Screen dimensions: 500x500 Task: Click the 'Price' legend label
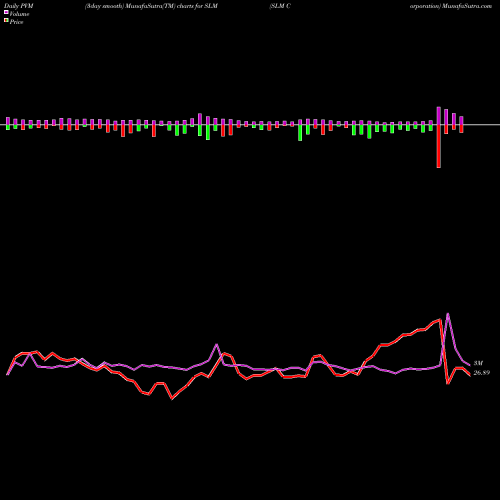click(x=16, y=22)
